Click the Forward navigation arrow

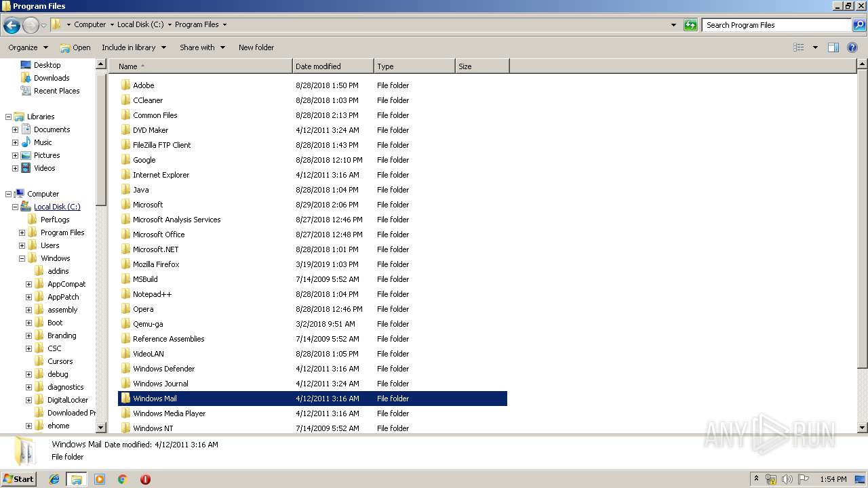coord(31,26)
